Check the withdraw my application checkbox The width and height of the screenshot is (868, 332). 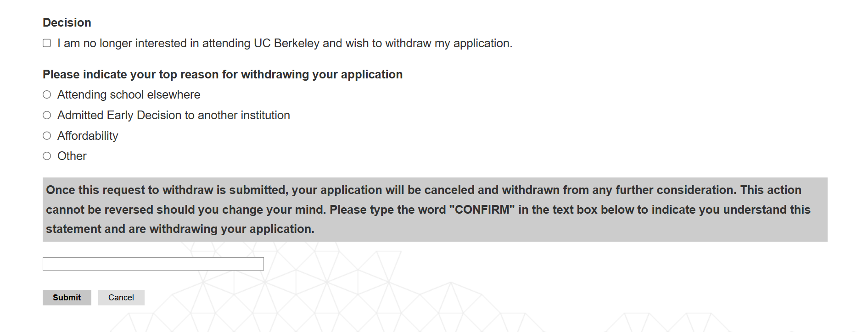[47, 43]
